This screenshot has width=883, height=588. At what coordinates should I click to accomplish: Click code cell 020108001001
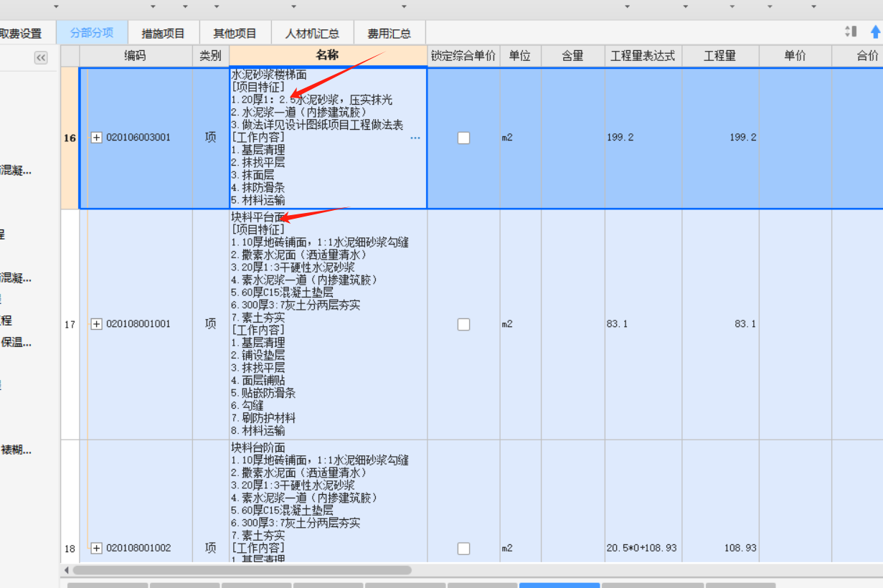138,324
